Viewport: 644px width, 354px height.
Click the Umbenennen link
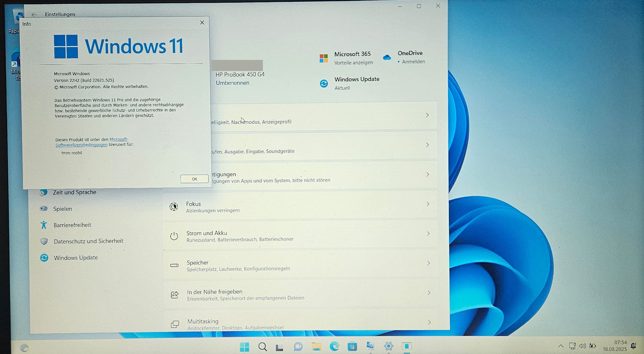coord(232,83)
